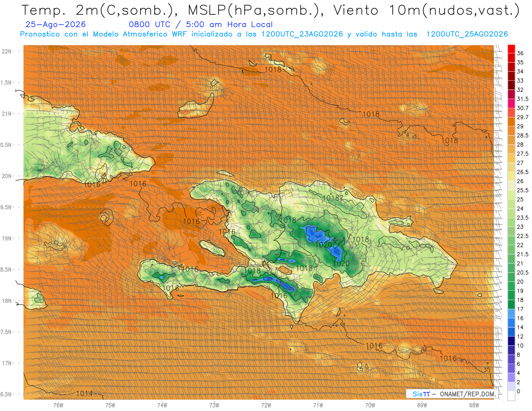This screenshot has width=532, height=411.
Task: Click the "Viento 10m(nudos,vast.)" title text
Action: [426, 10]
